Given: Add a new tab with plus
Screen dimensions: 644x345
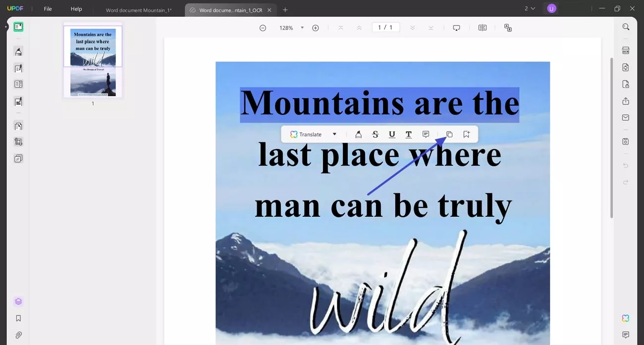Looking at the screenshot, I should click(285, 10).
